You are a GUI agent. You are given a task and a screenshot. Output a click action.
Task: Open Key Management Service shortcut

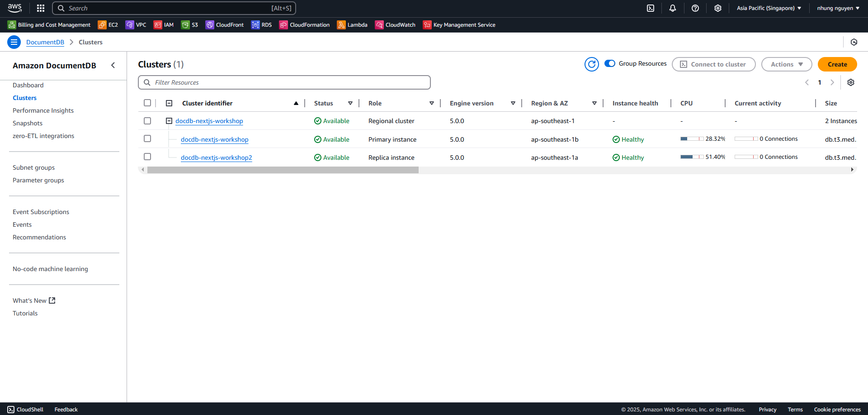coord(459,25)
